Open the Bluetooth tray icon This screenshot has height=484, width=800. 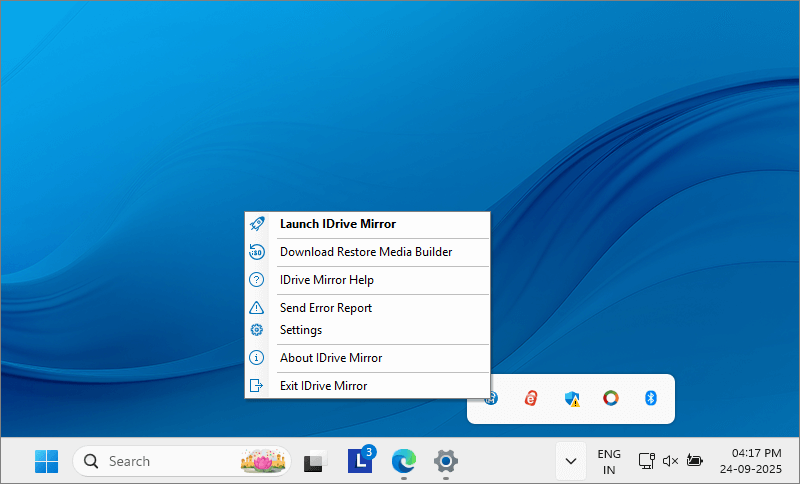coord(651,398)
